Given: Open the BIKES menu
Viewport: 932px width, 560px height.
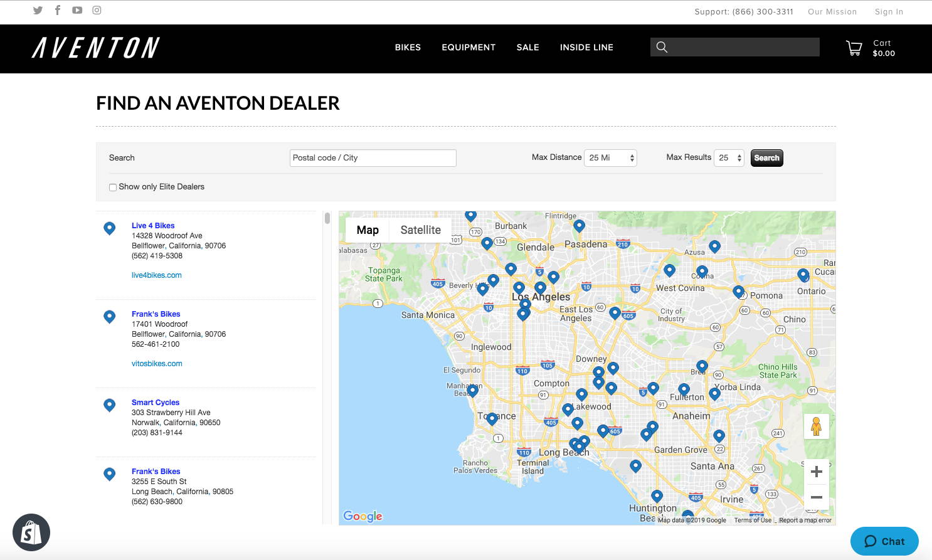Looking at the screenshot, I should click(x=408, y=48).
